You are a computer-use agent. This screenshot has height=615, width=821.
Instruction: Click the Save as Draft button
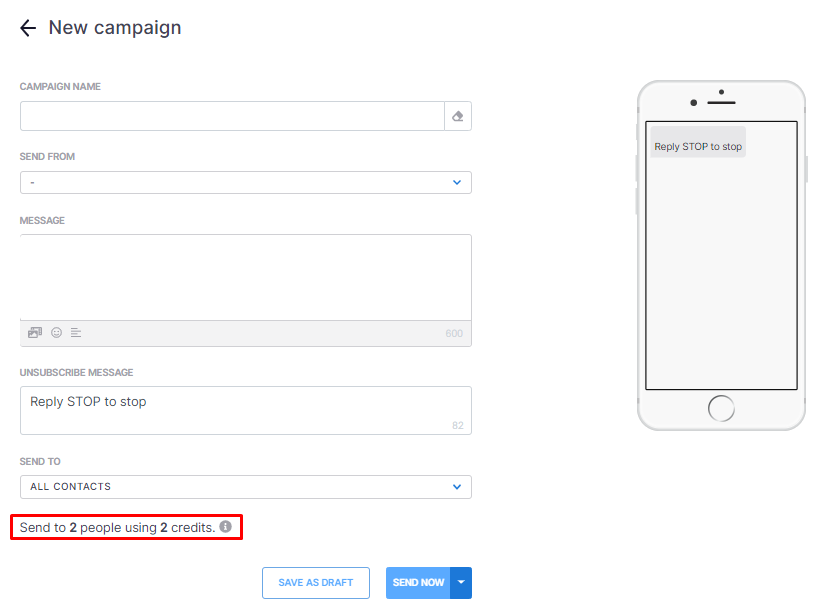316,583
